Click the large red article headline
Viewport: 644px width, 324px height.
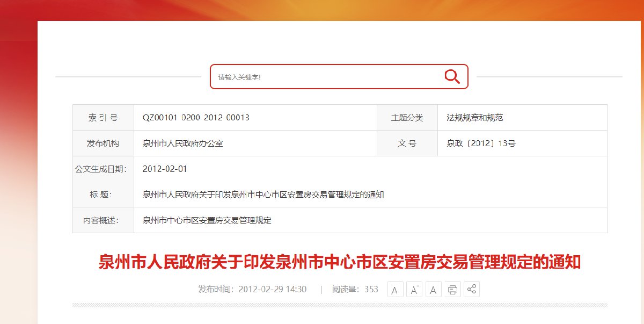click(340, 262)
